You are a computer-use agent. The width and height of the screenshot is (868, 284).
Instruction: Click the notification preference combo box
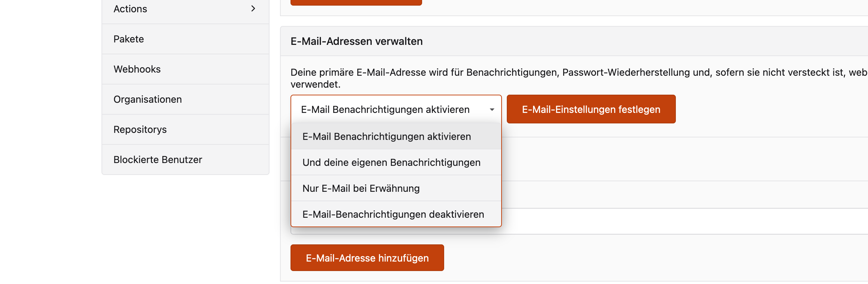point(385,110)
